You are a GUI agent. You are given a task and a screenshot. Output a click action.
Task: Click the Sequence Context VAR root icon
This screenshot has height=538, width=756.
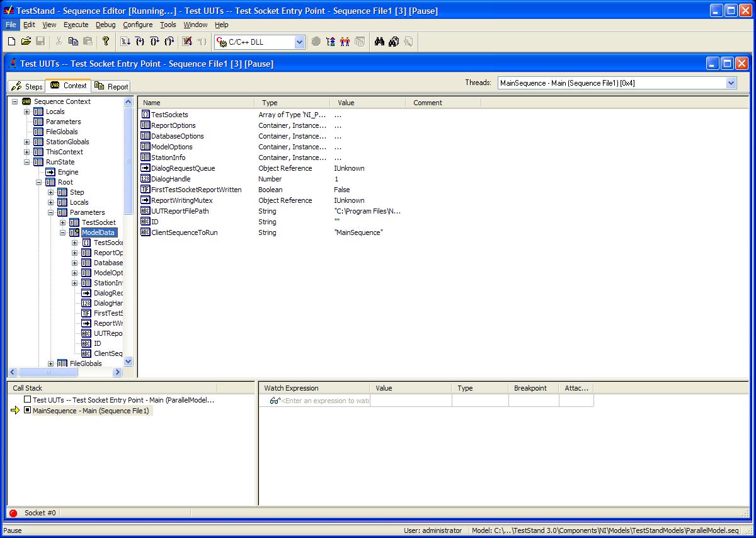[26, 101]
